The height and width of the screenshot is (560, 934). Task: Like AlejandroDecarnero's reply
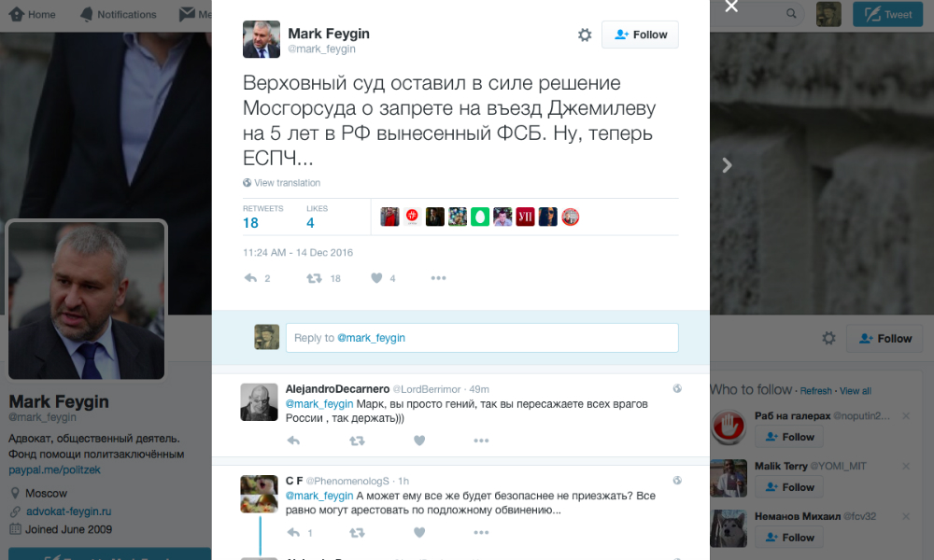[419, 441]
